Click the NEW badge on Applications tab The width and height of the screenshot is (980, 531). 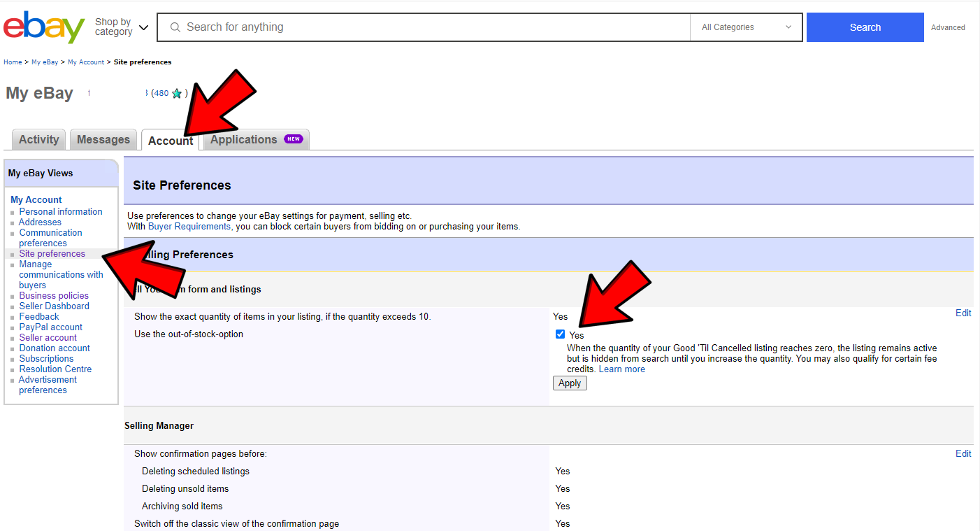pos(294,139)
